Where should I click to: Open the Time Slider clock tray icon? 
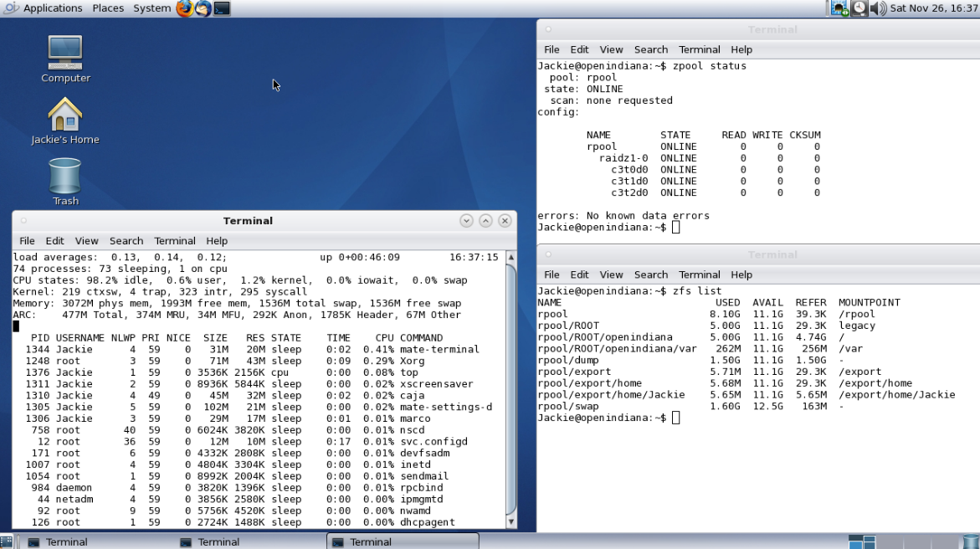pyautogui.click(x=859, y=8)
